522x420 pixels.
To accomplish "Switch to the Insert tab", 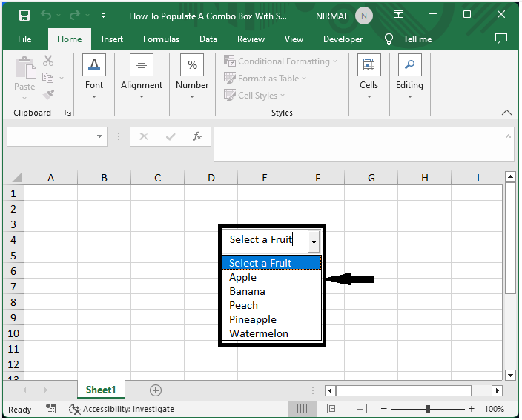I will (x=112, y=39).
